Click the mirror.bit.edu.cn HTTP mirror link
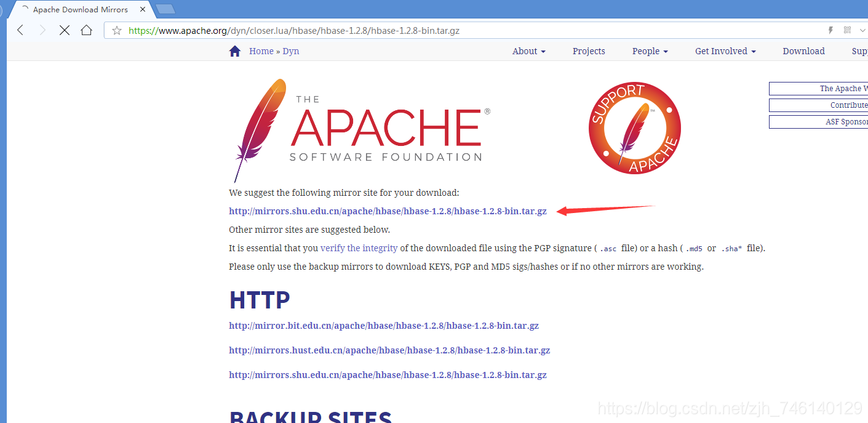868x423 pixels. pyautogui.click(x=384, y=326)
